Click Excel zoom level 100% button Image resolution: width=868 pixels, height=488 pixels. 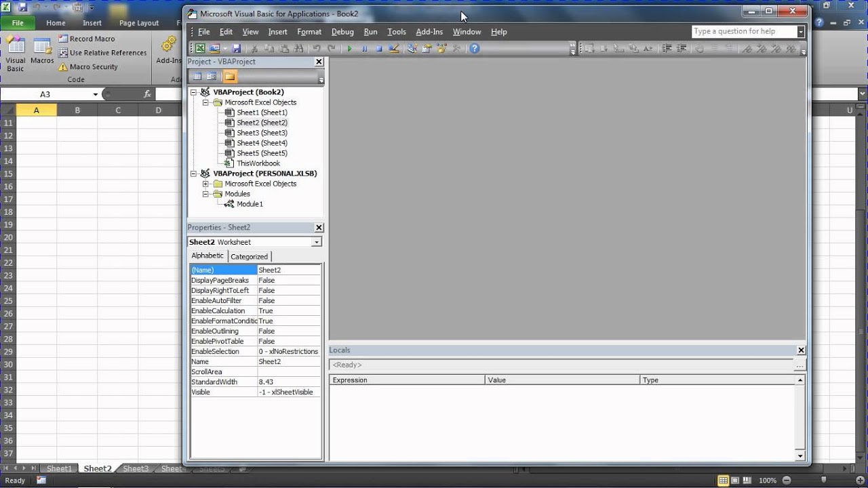768,480
